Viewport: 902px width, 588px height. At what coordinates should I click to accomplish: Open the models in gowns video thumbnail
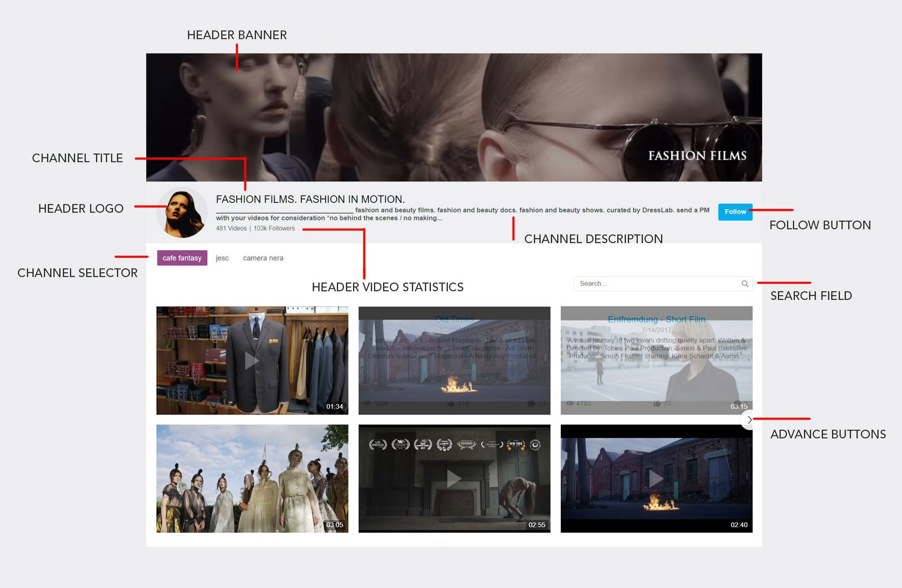[x=252, y=479]
